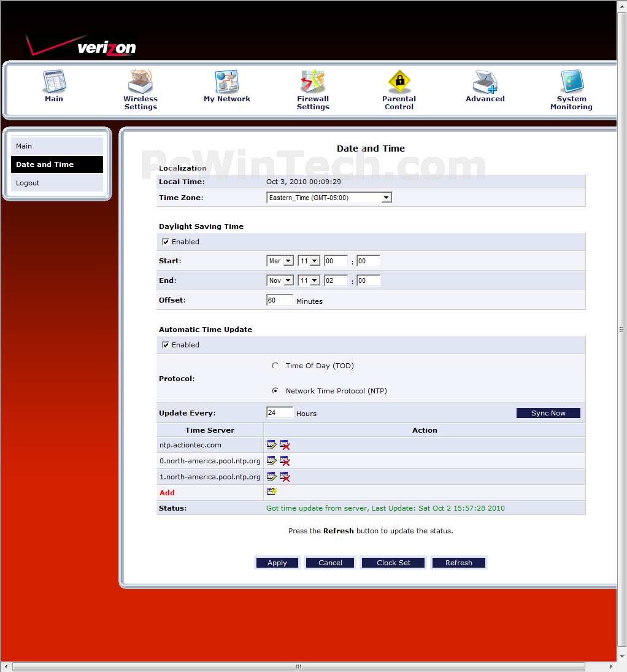Click the Clock Set button
The height and width of the screenshot is (672, 627).
pyautogui.click(x=393, y=563)
